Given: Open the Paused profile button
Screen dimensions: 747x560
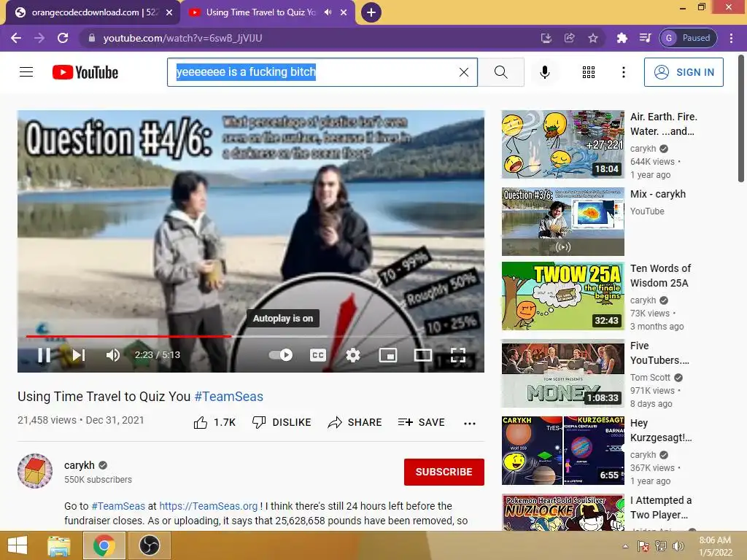Looking at the screenshot, I should [x=688, y=38].
